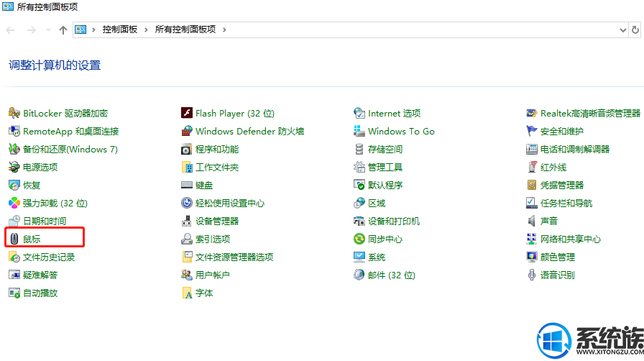This screenshot has height=361, width=644.
Task: Click the control panel icon in address bar
Action: coord(80,29)
